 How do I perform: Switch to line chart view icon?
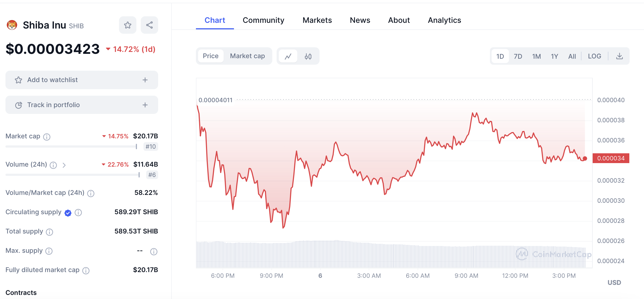click(288, 56)
